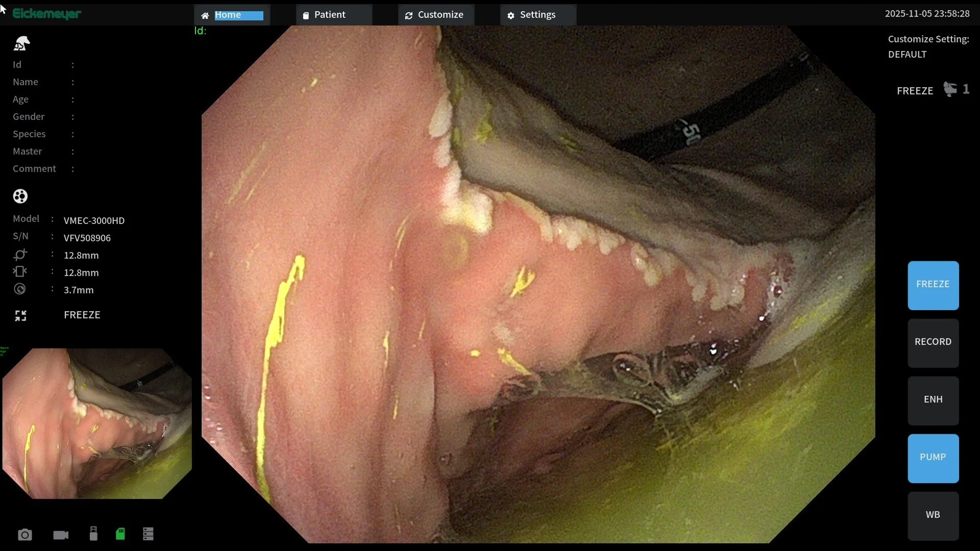The width and height of the screenshot is (980, 551).
Task: Click the patient head profile icon
Action: [21, 44]
